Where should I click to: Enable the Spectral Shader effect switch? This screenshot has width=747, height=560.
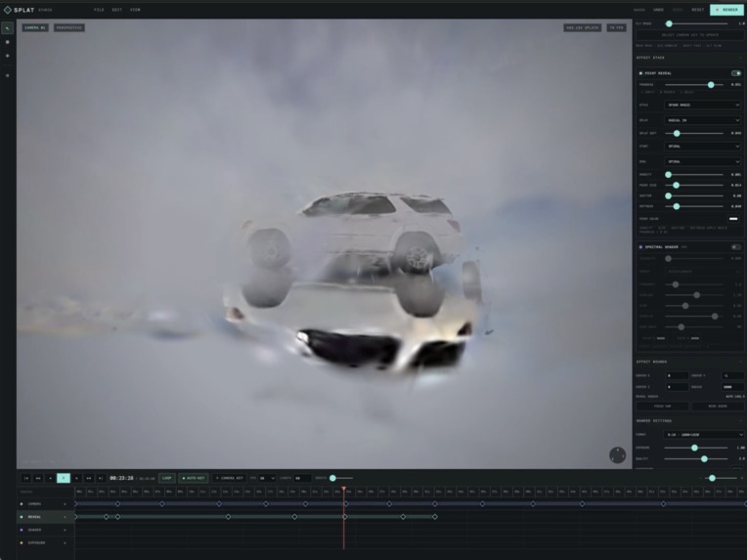click(x=736, y=247)
